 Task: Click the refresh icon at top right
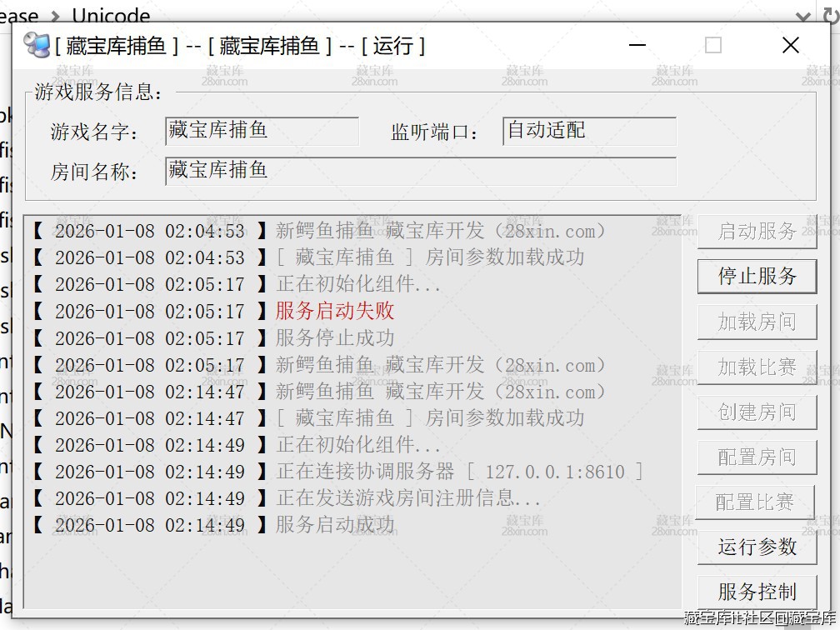tap(830, 15)
